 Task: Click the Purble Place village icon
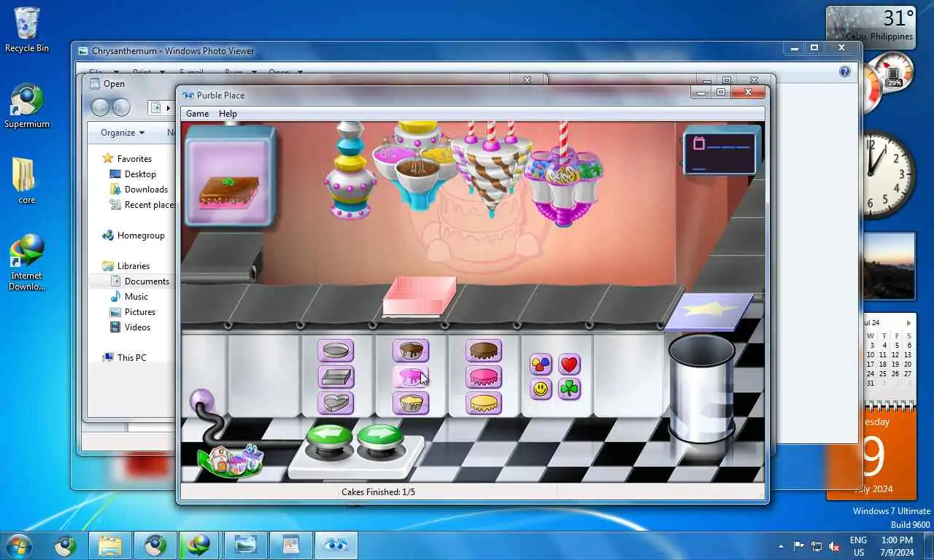[x=232, y=460]
